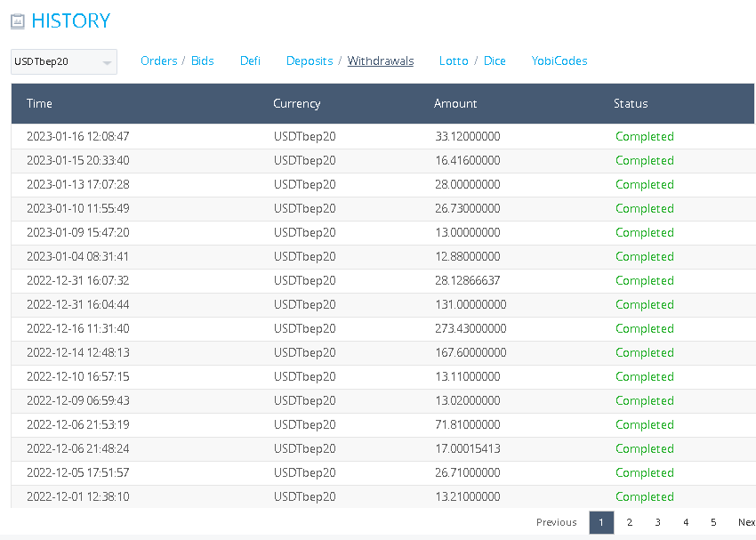
Task: Click the Status column header
Action: coord(631,104)
